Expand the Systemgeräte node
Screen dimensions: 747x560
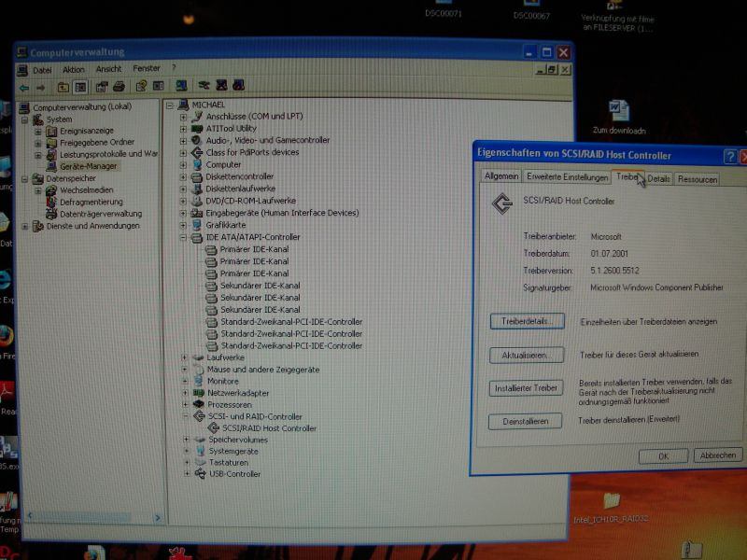tap(186, 451)
